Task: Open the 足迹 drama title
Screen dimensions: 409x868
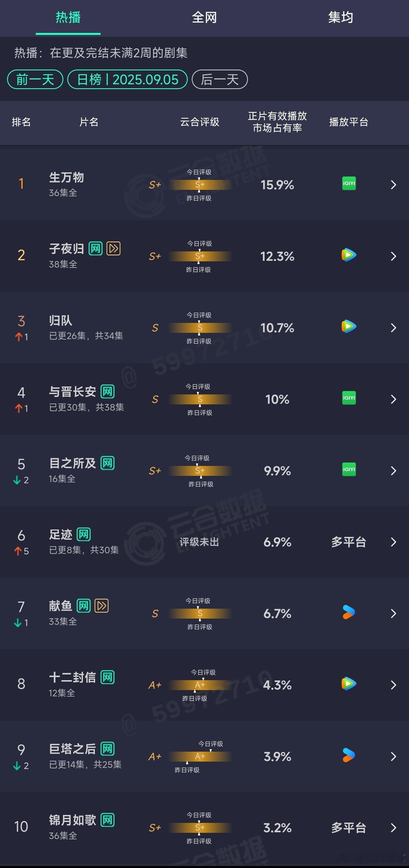Action: 61,534
